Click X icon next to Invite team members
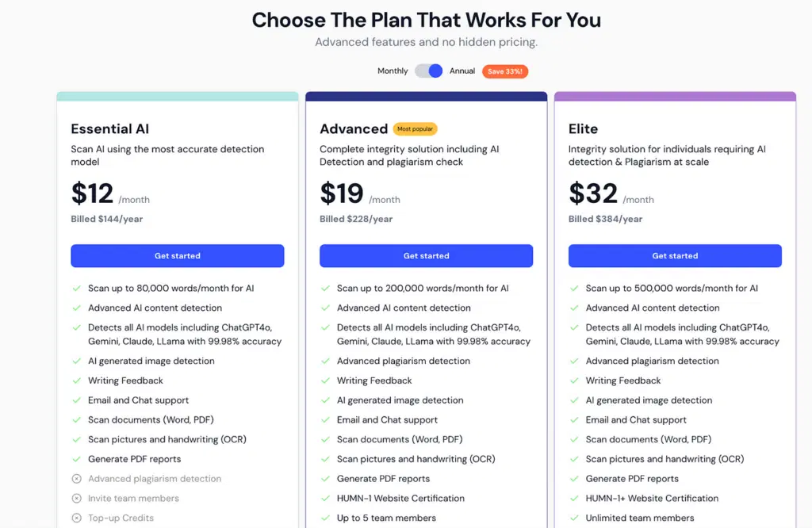The height and width of the screenshot is (528, 812). (x=77, y=499)
